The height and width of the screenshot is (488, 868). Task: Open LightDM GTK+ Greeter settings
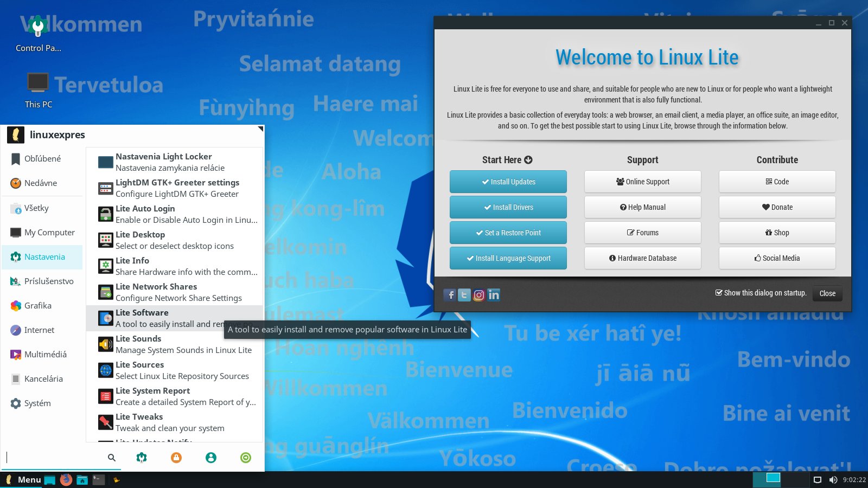(x=175, y=188)
